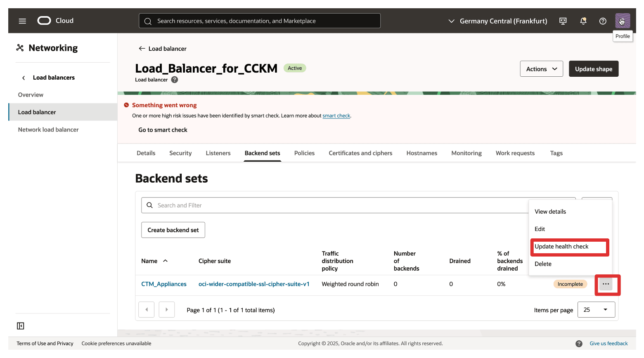Open the Monitoring tab
The height and width of the screenshot is (358, 644).
click(x=466, y=153)
